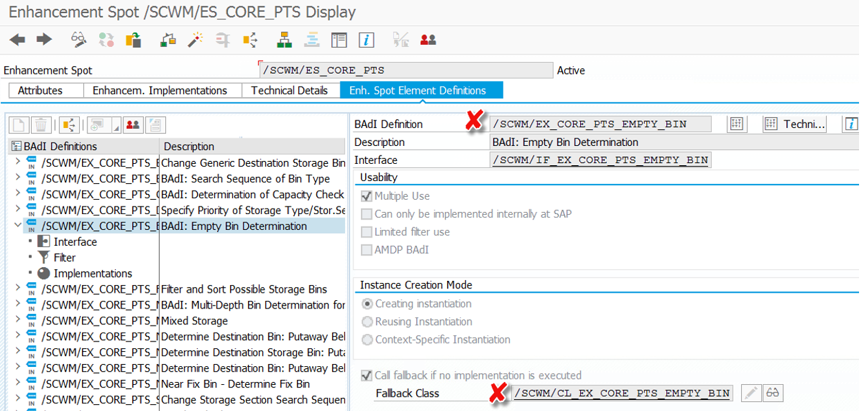The image size is (868, 411).
Task: Expand Determination of Capacity Check row
Action: [x=18, y=194]
